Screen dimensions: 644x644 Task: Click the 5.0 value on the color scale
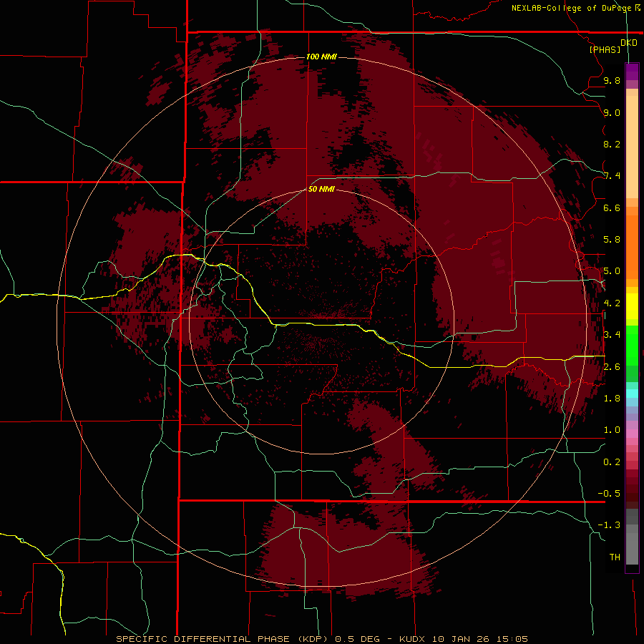[x=612, y=271]
